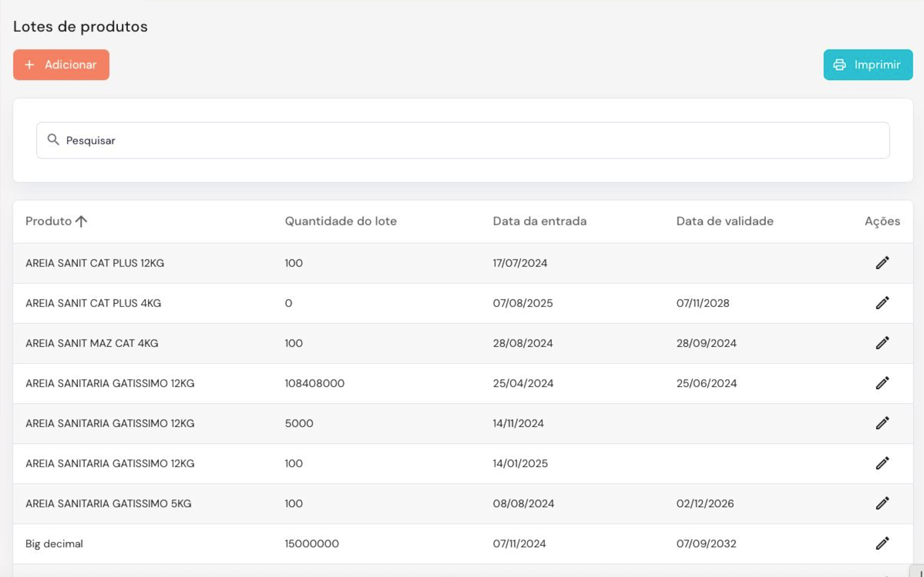The image size is (924, 577).
Task: Click the edit pencil for AREIA SANIT CAT PLUS 12KG
Action: pyautogui.click(x=882, y=263)
